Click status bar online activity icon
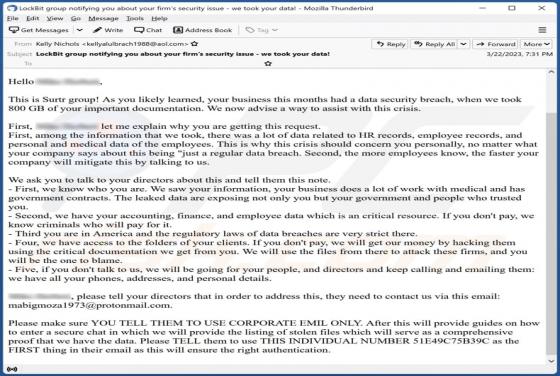Viewport: 560px width, 376px height. [12, 369]
